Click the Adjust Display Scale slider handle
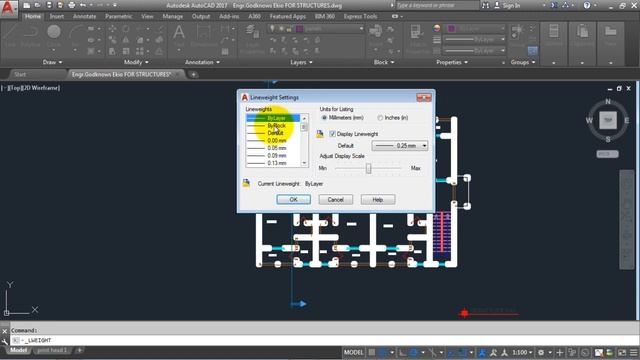 coord(368,168)
